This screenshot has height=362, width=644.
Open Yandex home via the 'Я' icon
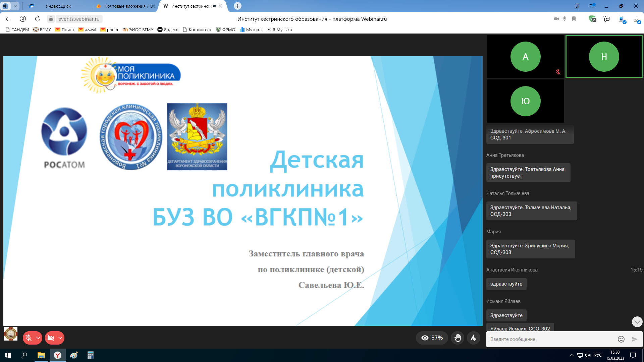point(23,19)
